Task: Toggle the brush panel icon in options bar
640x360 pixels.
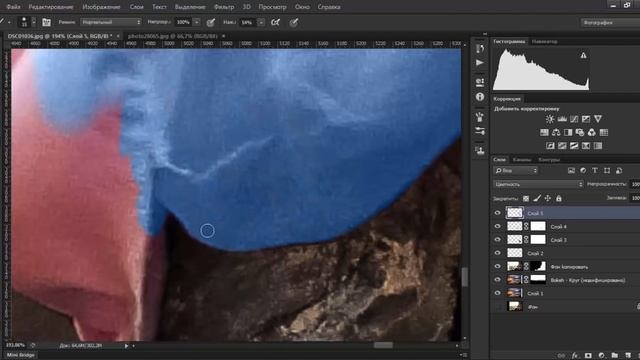Action: (47, 22)
